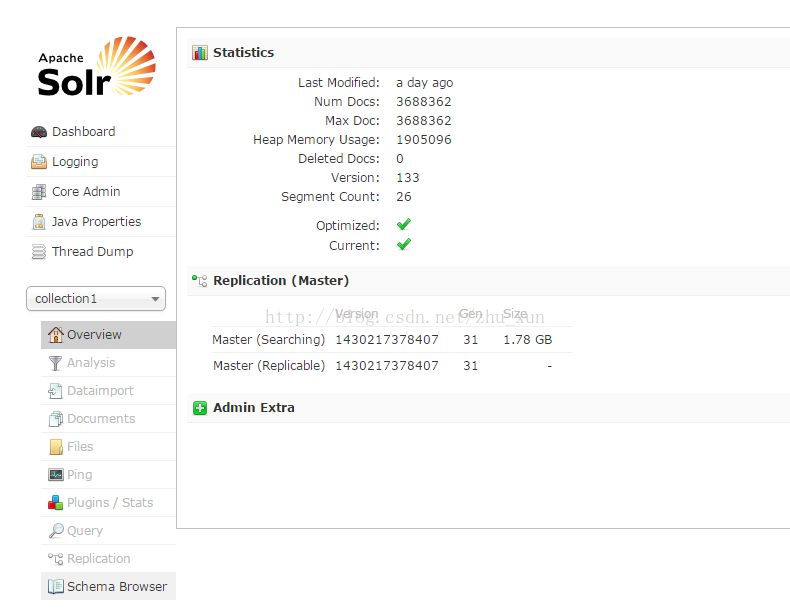Select the Overview core menu entry
The image size is (790, 612).
(x=108, y=334)
